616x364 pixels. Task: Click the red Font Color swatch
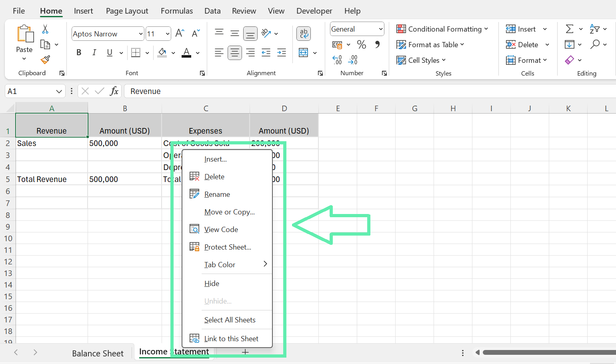point(186,52)
